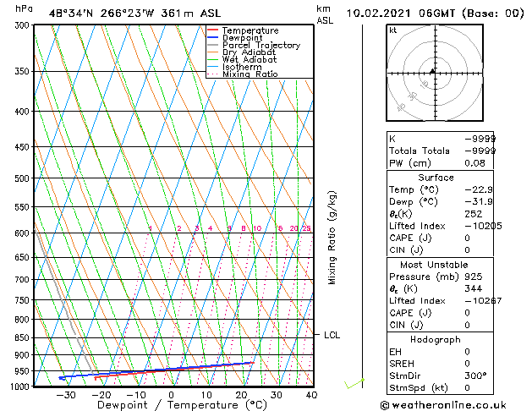532x411 pixels.
Task: Click the weatheronline.co.uk copyright text
Action: point(443,405)
